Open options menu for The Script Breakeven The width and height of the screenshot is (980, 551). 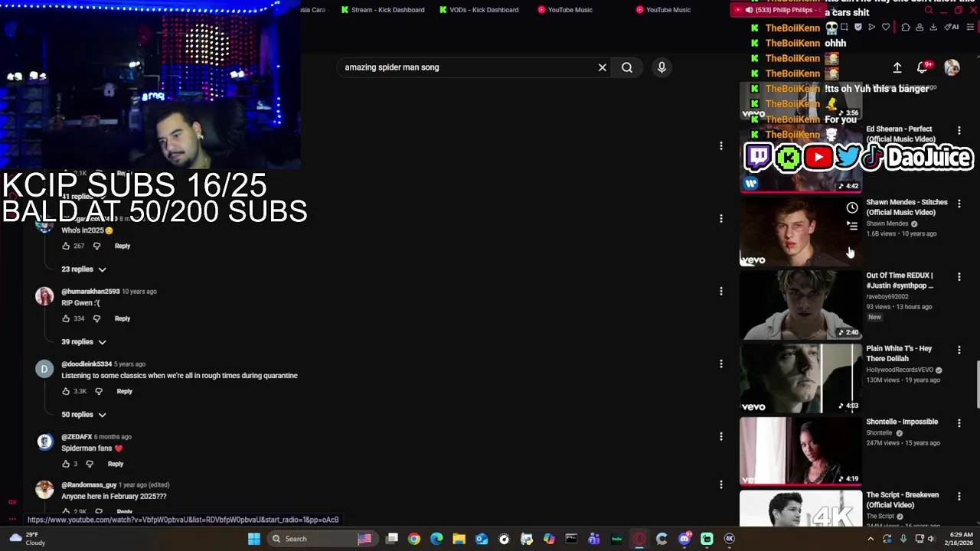click(x=959, y=496)
